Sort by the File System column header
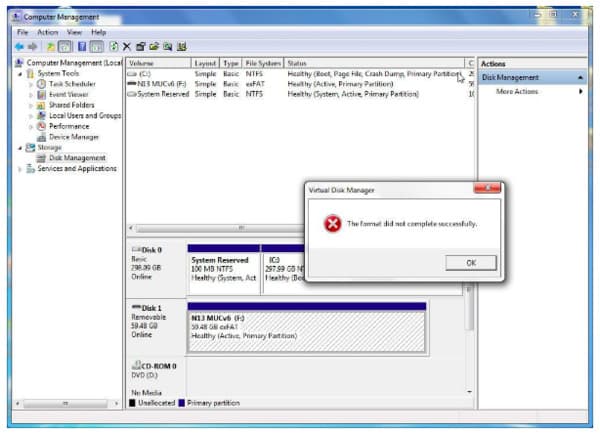Image resolution: width=600 pixels, height=434 pixels. pyautogui.click(x=263, y=63)
